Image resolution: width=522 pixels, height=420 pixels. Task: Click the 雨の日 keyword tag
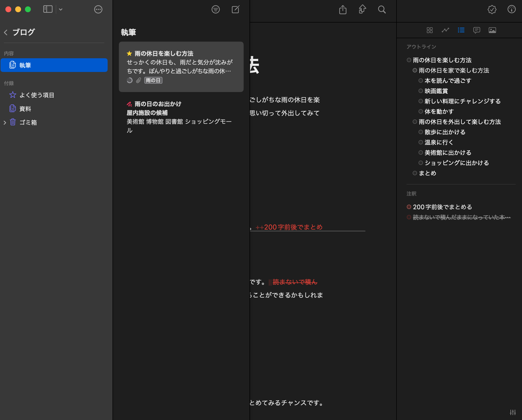click(153, 80)
